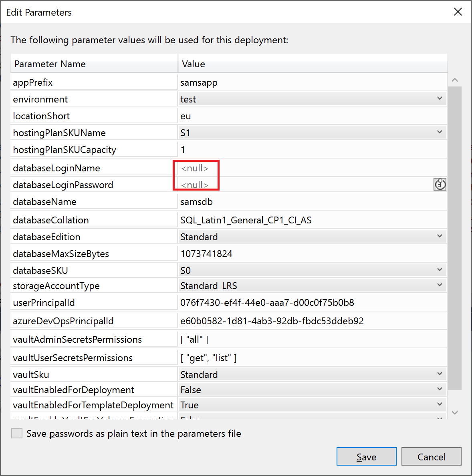The width and height of the screenshot is (472, 476).
Task: Expand the databaseSKU dropdown
Action: pyautogui.click(x=440, y=270)
